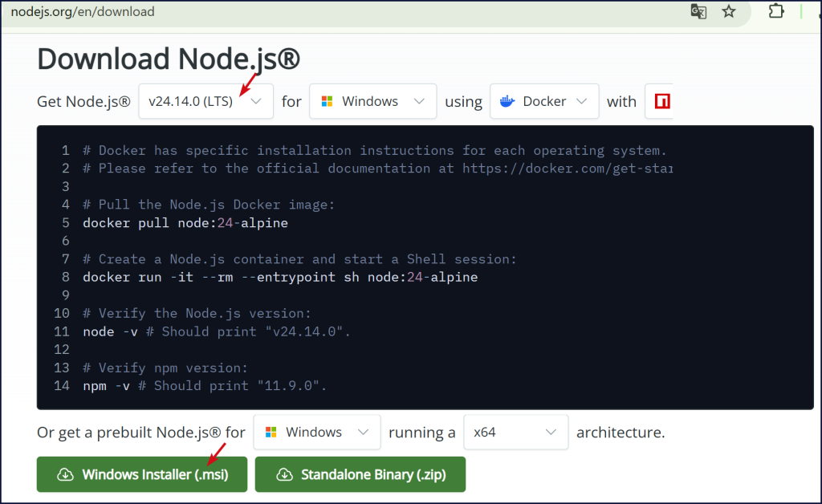Click the download icon on Standalone Binary button
Image resolution: width=822 pixels, height=504 pixels.
tap(284, 475)
